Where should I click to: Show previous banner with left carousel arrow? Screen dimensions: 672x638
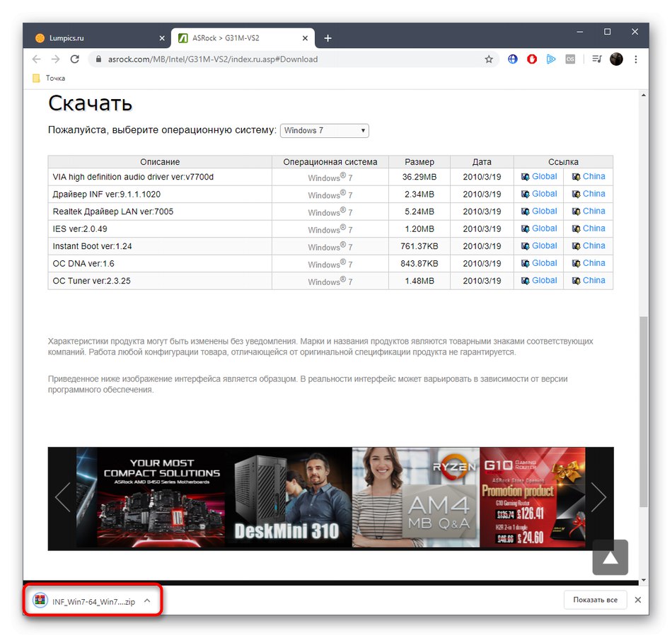[62, 497]
